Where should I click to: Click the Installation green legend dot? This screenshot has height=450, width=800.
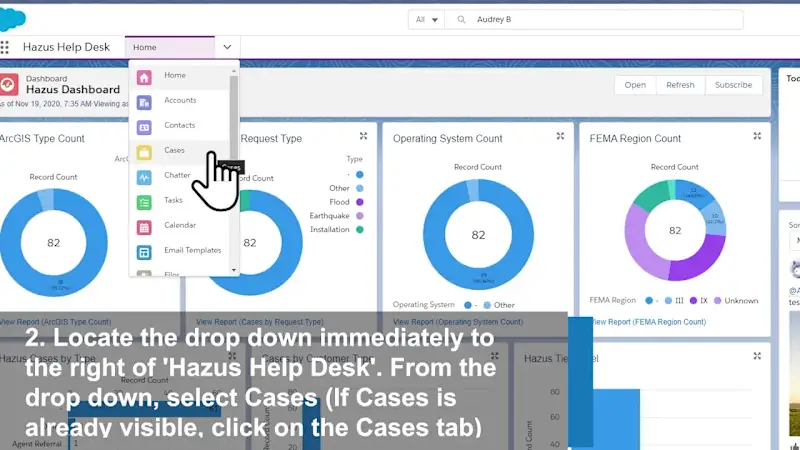360,230
